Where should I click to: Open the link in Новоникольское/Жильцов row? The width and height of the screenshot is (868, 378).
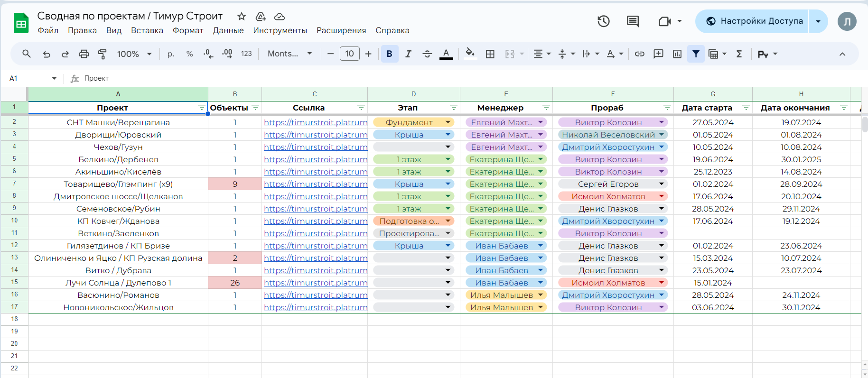[316, 307]
